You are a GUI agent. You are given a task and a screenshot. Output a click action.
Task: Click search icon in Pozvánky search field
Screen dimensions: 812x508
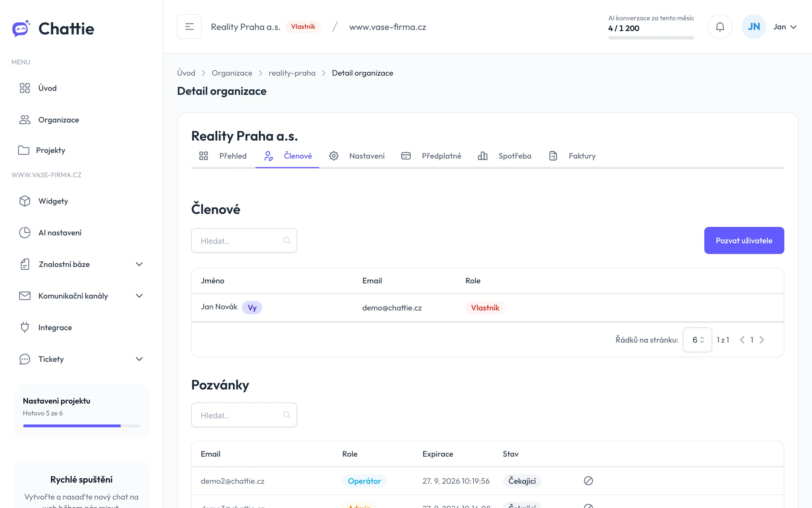(x=287, y=415)
